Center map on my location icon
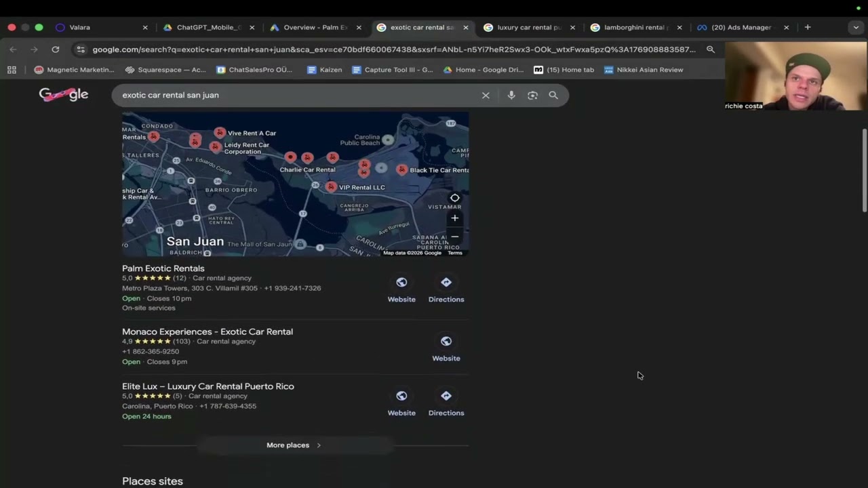 point(455,199)
